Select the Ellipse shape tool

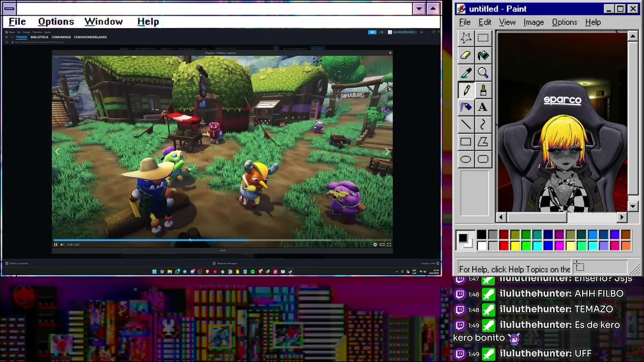click(x=465, y=159)
